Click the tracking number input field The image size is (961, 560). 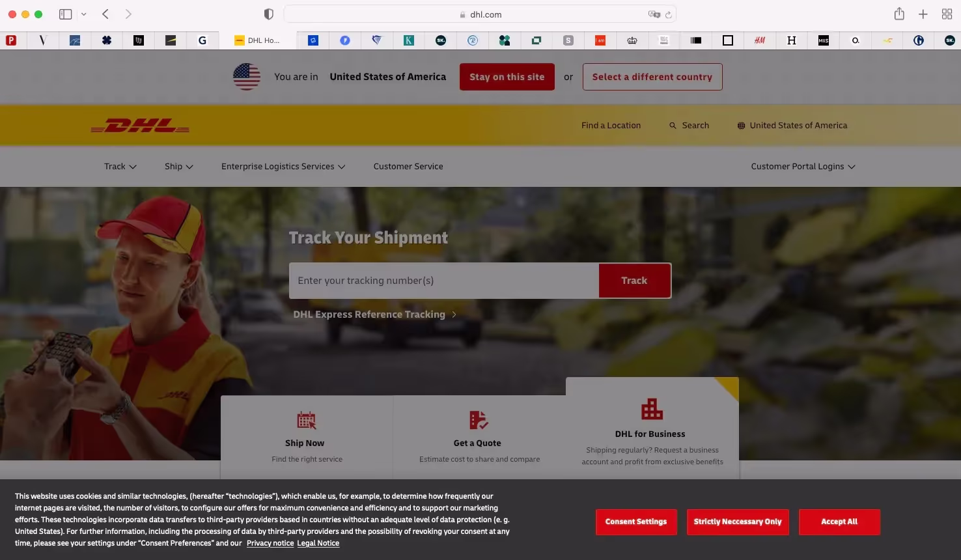[443, 281]
